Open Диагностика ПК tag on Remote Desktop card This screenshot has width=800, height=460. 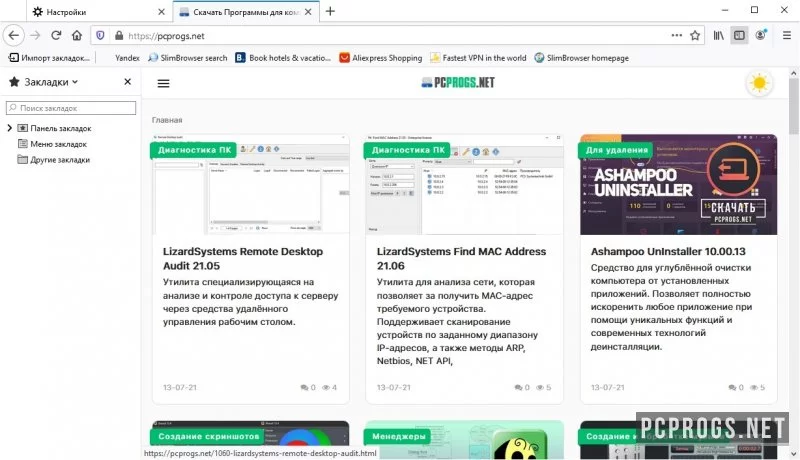pos(194,150)
